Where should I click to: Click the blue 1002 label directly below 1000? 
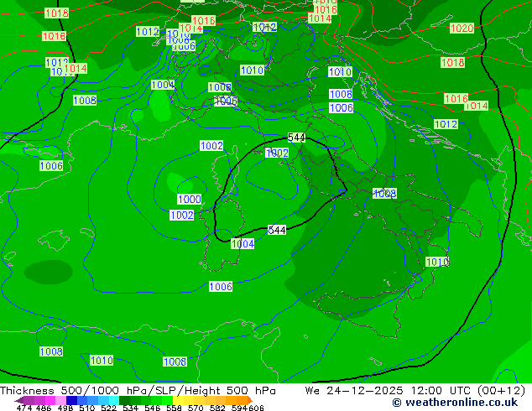click(182, 215)
